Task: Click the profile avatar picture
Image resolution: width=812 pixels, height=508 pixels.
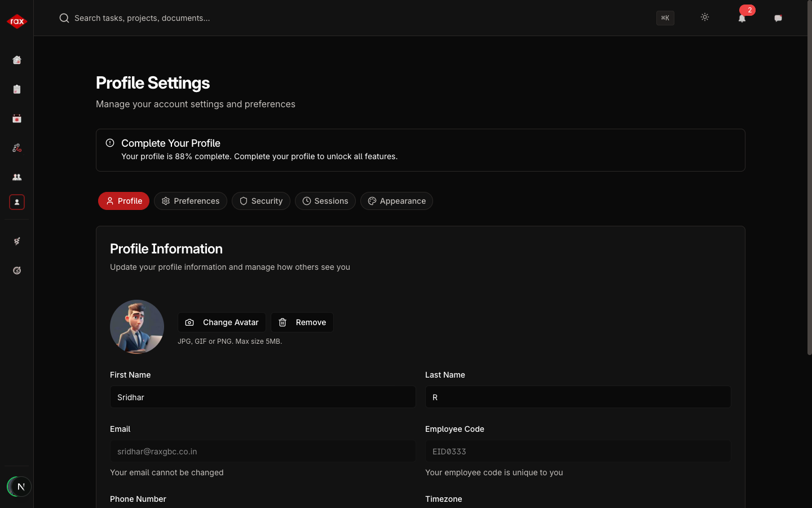Action: 137,327
